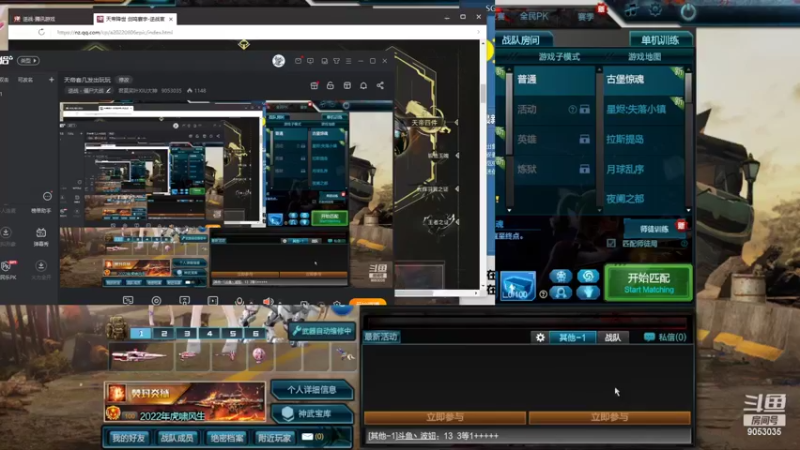
Task: Click the person silhouette icon near 开始匹配
Action: click(560, 293)
